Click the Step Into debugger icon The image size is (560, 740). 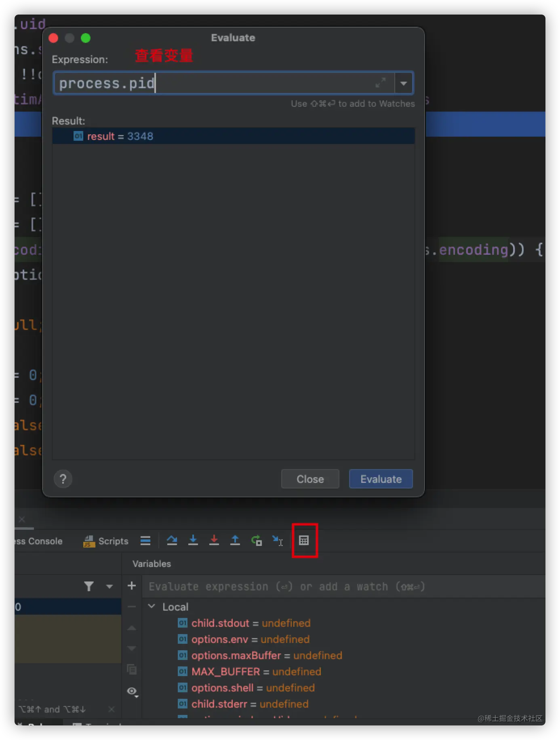coord(193,540)
